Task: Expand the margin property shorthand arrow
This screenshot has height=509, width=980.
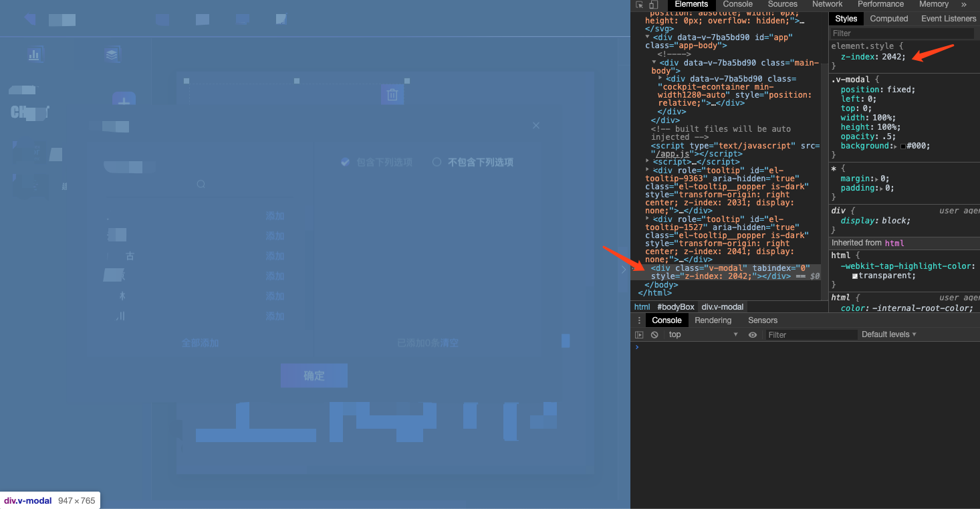Action: [876, 179]
